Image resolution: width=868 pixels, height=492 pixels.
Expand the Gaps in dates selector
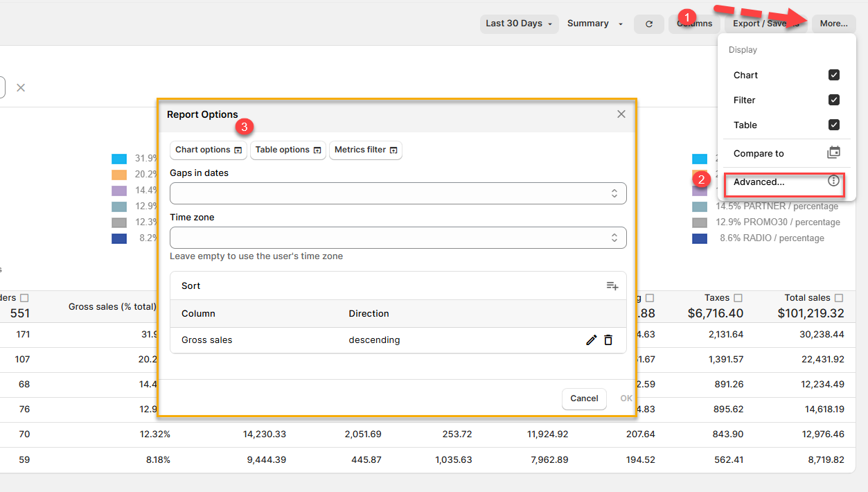[398, 193]
